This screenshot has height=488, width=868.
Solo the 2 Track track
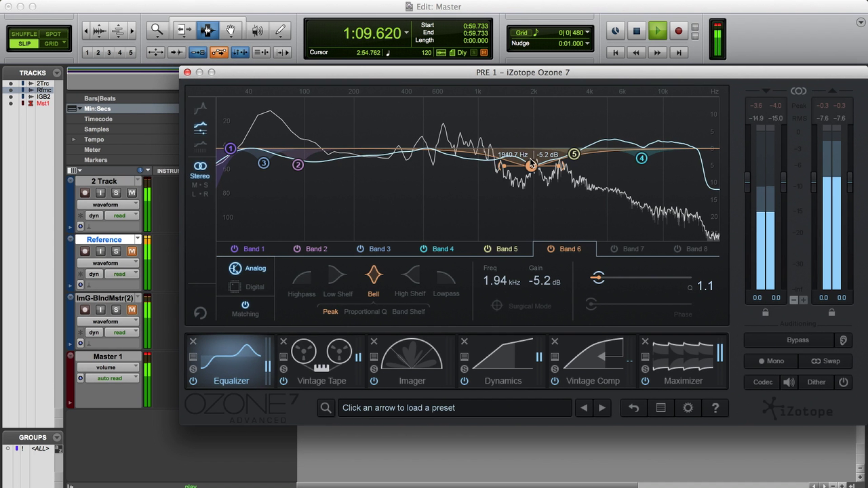tap(116, 193)
